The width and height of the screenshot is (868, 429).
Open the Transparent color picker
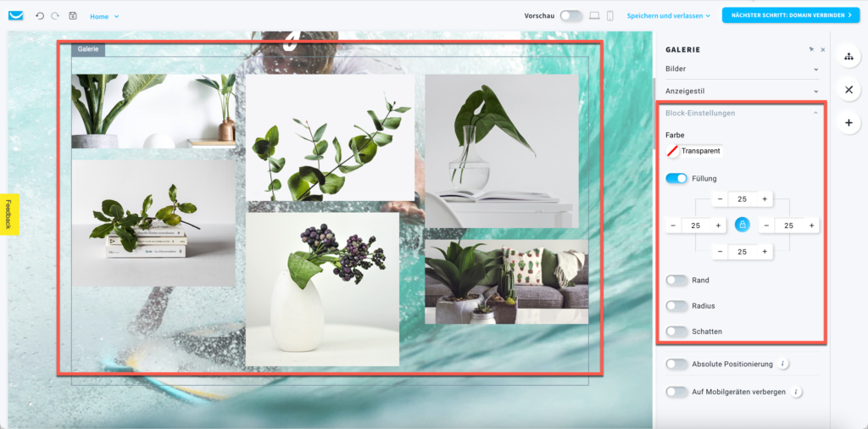pos(694,151)
